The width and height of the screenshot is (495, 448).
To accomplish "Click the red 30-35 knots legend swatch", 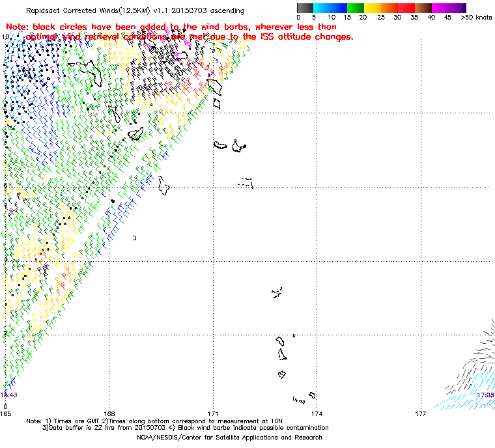I will click(x=406, y=8).
